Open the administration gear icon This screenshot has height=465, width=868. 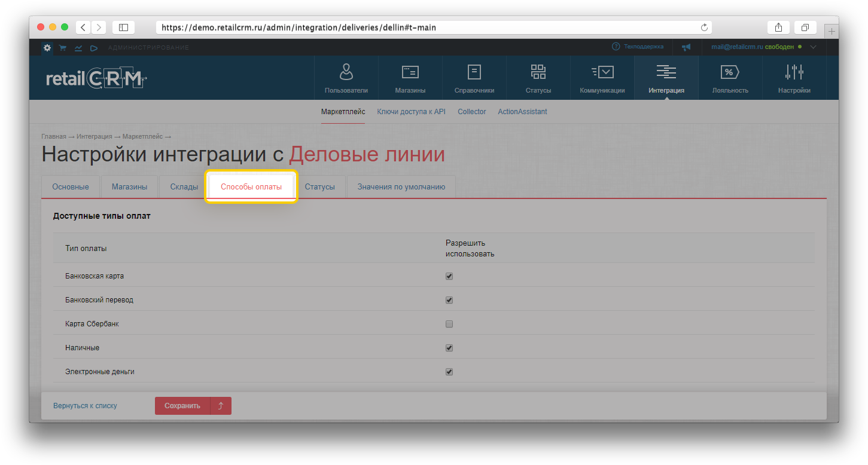coord(47,48)
